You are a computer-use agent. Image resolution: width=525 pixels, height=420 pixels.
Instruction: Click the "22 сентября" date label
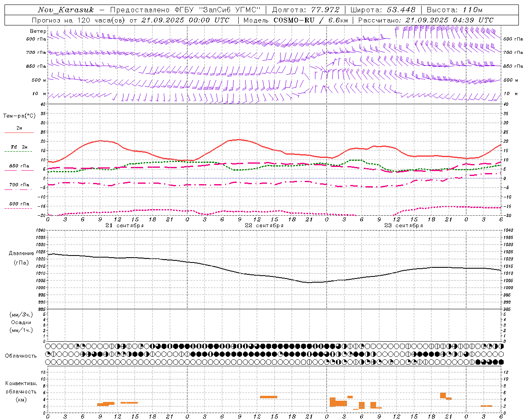point(264,226)
